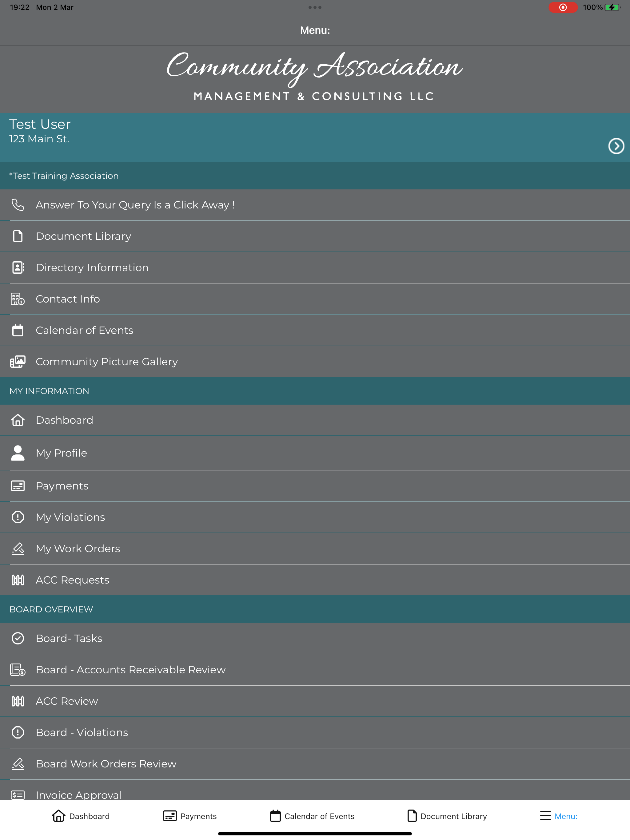Tap the Board Work Orders Review gavel icon
Image resolution: width=630 pixels, height=840 pixels.
(x=18, y=764)
